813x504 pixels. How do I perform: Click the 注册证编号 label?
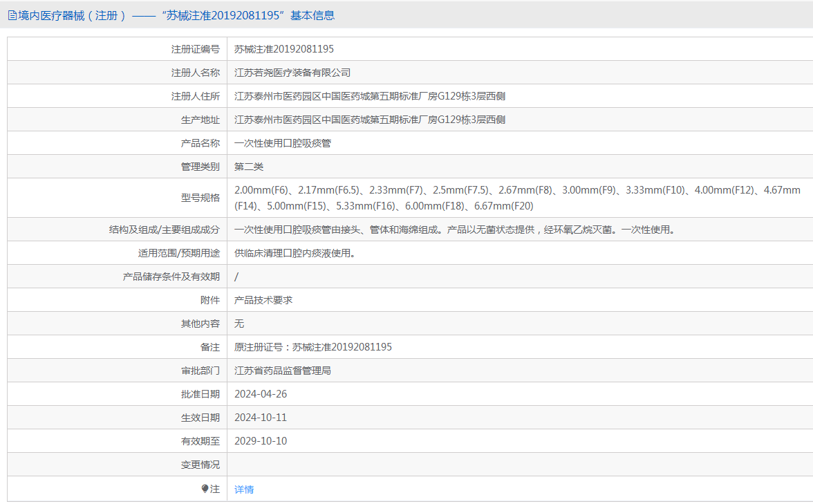(196, 49)
